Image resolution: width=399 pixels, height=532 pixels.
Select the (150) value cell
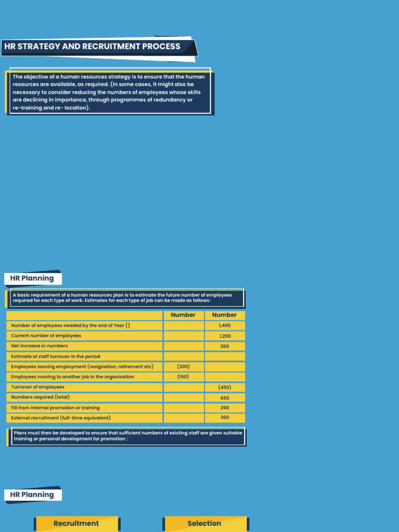pyautogui.click(x=183, y=377)
